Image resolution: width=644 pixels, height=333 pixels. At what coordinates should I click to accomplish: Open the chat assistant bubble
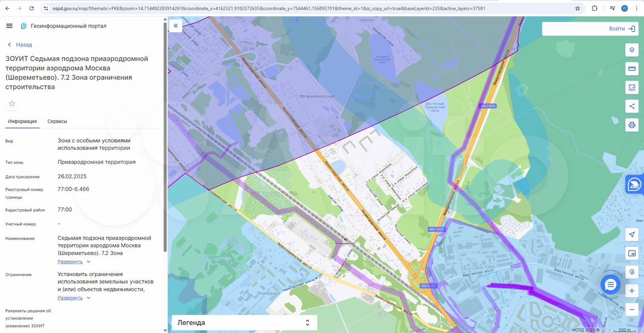tap(610, 285)
